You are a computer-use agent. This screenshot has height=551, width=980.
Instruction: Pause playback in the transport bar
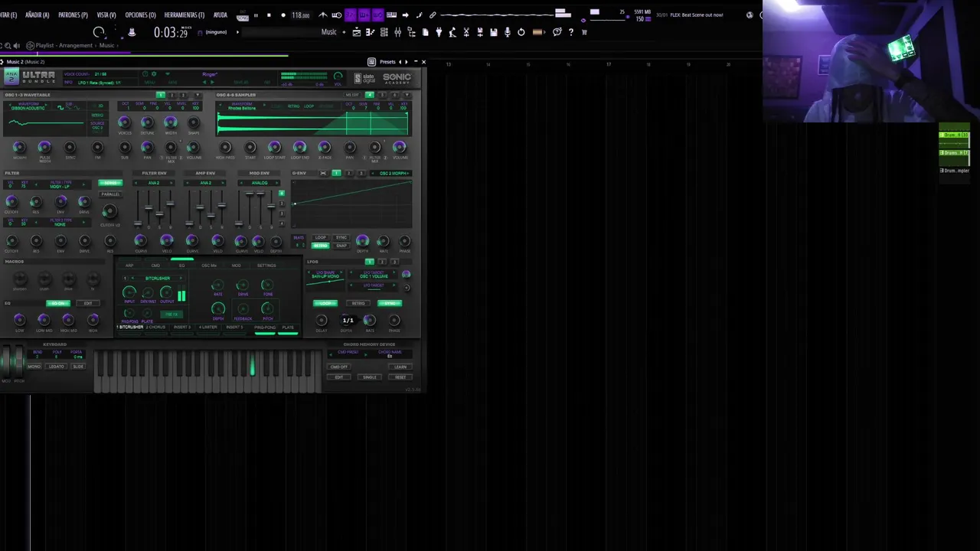[256, 15]
